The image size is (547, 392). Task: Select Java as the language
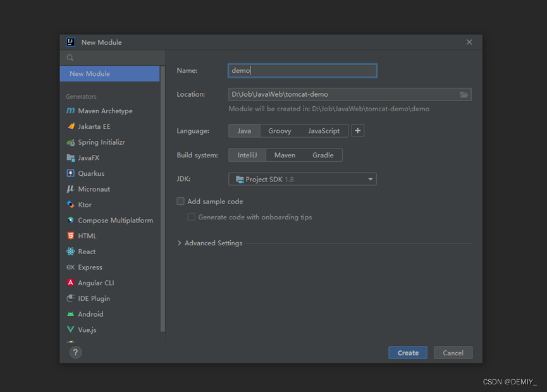pyautogui.click(x=244, y=131)
